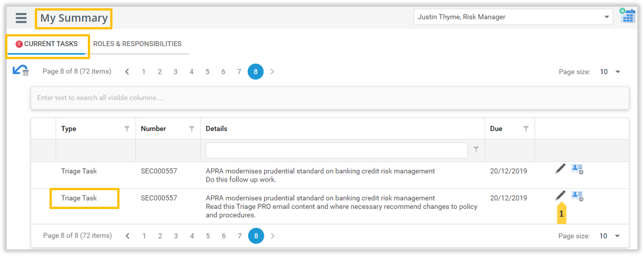This screenshot has height=256, width=644.
Task: Reassign the 'Do this follow up work' task
Action: (x=577, y=169)
